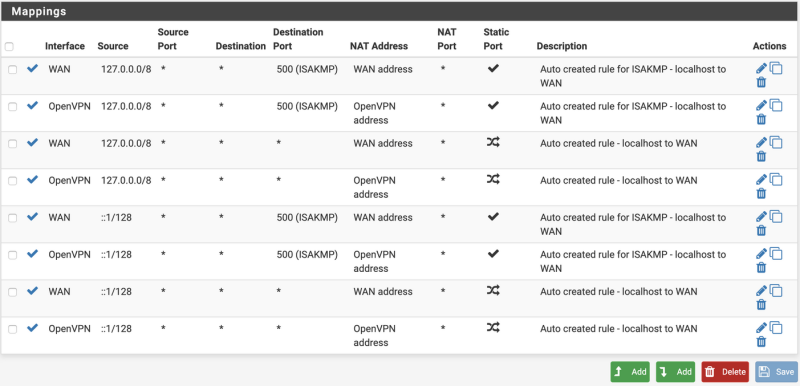Edit the first WAN ISAKMP 127.0.0.0/8 mapping
The image size is (800, 386).
click(761, 68)
